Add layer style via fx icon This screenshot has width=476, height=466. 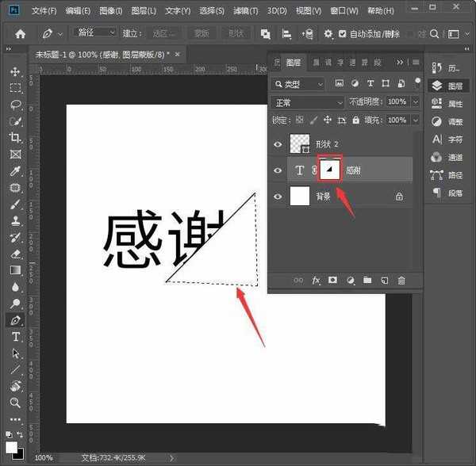coord(316,280)
